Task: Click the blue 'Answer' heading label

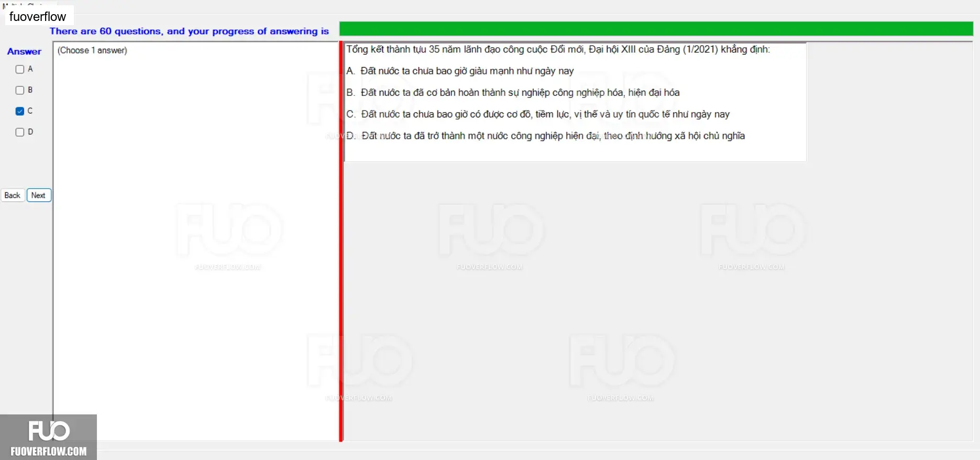Action: click(x=24, y=51)
